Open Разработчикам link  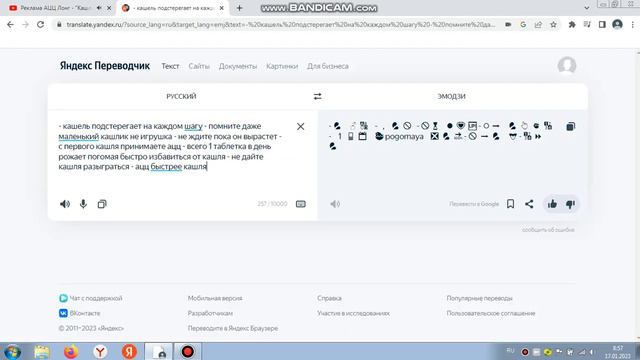click(210, 313)
